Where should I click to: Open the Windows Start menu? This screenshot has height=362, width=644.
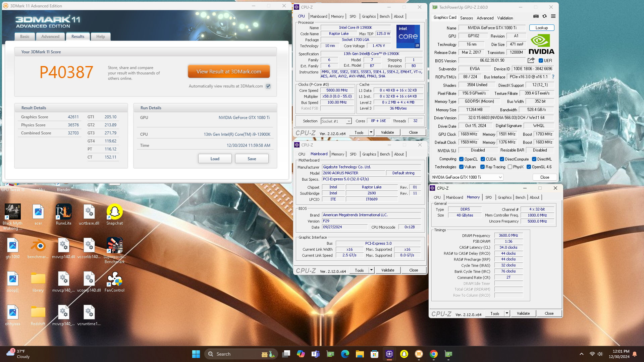point(196,354)
